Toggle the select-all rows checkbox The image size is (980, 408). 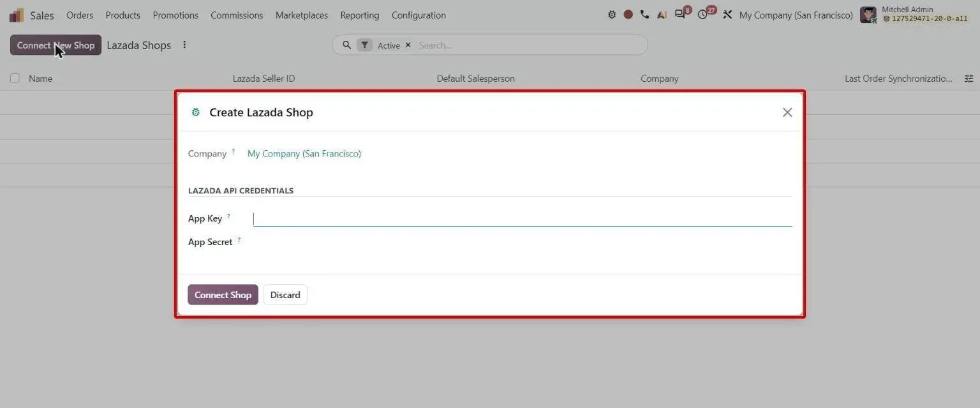tap(15, 79)
